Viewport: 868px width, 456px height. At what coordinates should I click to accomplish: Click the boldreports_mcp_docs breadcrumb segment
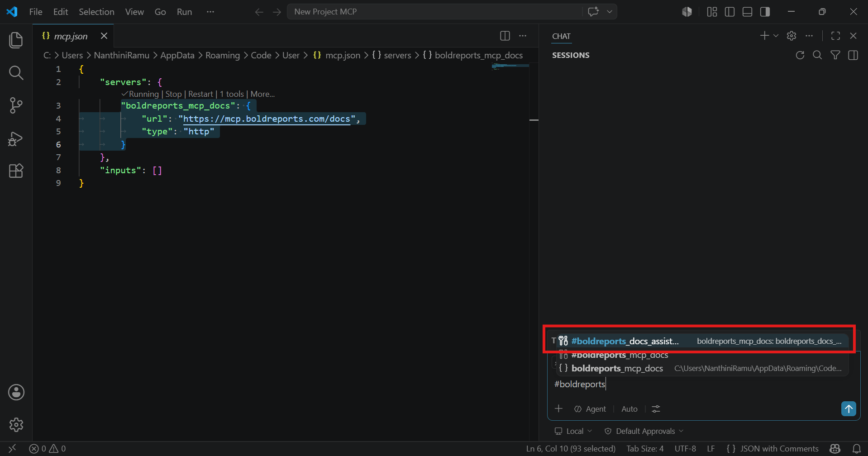click(473, 55)
